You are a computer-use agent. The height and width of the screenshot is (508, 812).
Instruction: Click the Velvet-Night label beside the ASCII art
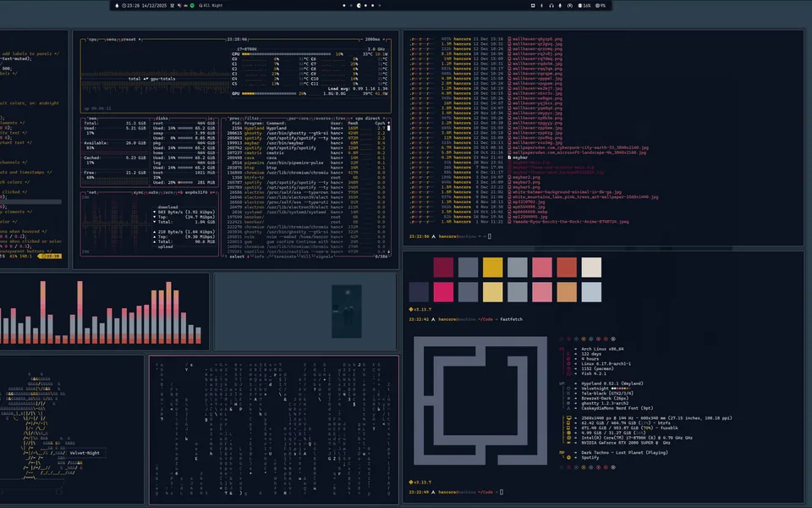tap(85, 453)
